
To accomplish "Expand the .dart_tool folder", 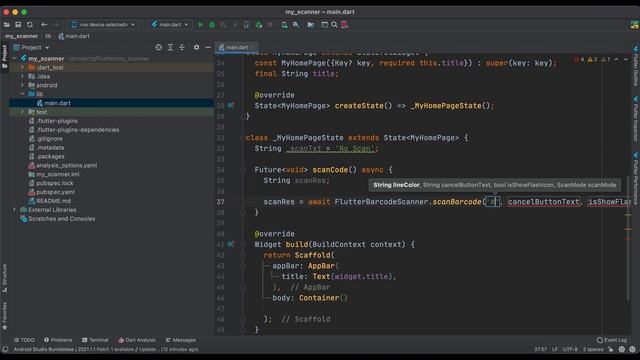I will click(x=22, y=67).
